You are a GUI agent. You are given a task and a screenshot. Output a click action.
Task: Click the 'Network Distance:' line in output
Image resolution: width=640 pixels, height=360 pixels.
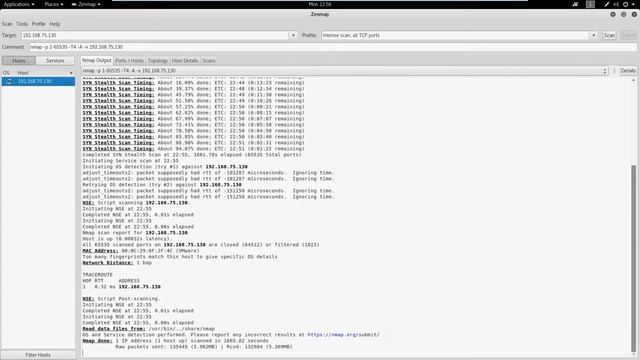point(117,263)
